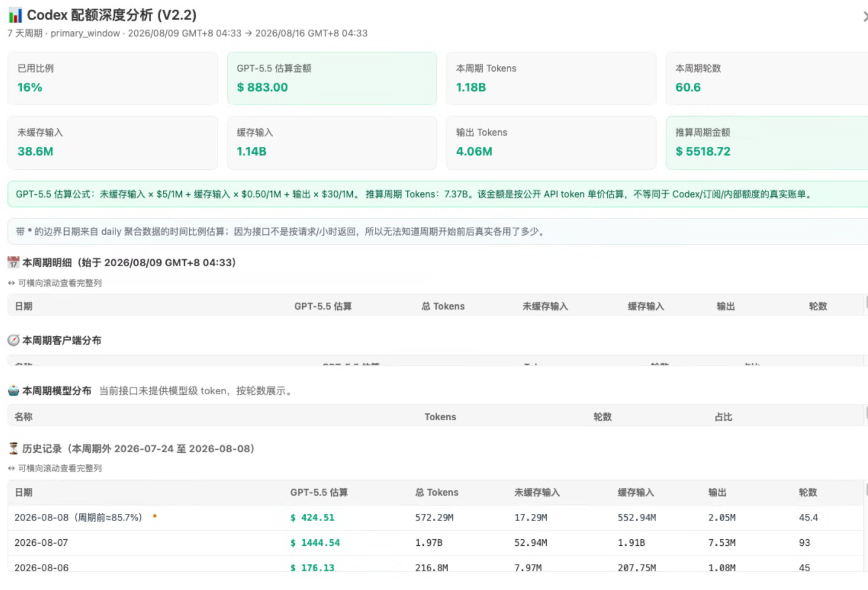This screenshot has height=590, width=868.
Task: Click the 本周期明细 section heading
Action: 129,262
